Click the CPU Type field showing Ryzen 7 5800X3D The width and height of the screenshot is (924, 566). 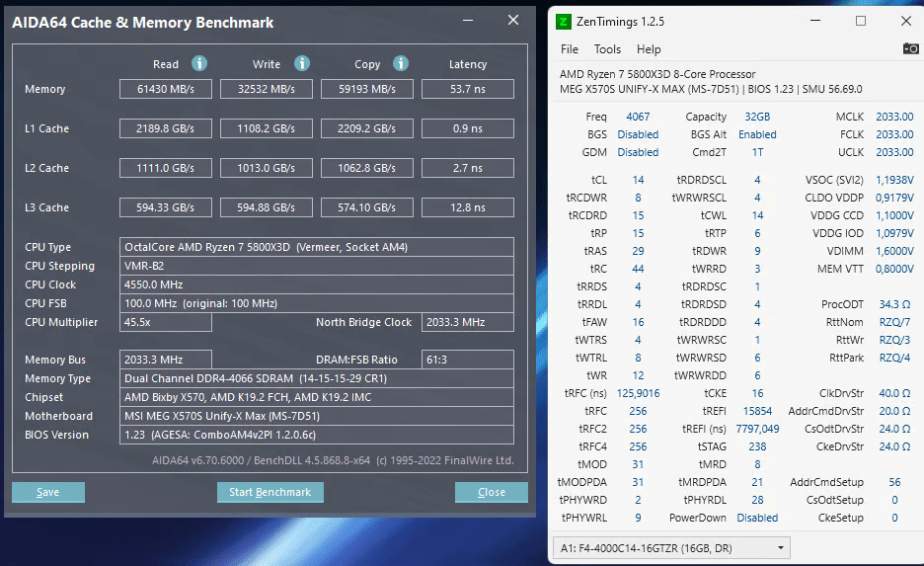pos(317,247)
